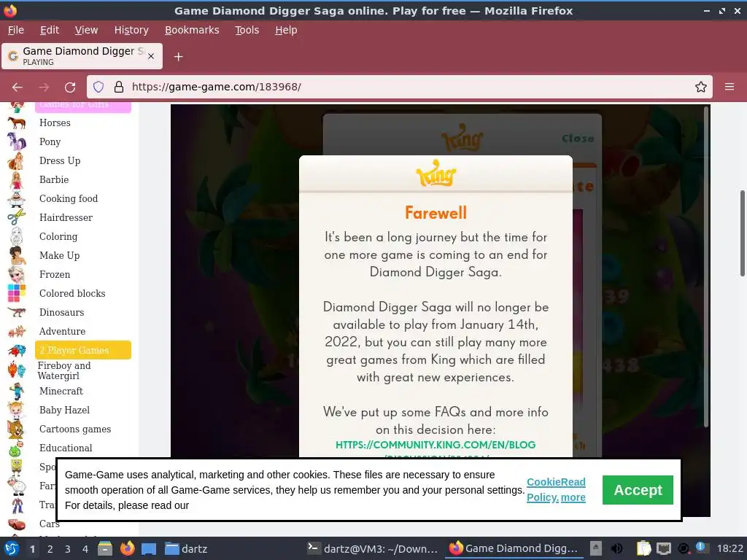Go back with the browser back arrow
Viewport: 747px width, 560px height.
(x=18, y=87)
